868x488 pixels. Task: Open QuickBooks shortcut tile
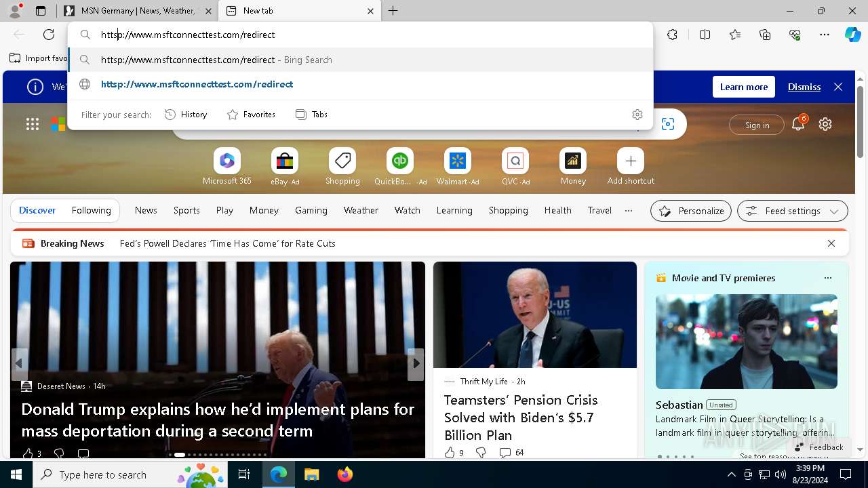400,167
